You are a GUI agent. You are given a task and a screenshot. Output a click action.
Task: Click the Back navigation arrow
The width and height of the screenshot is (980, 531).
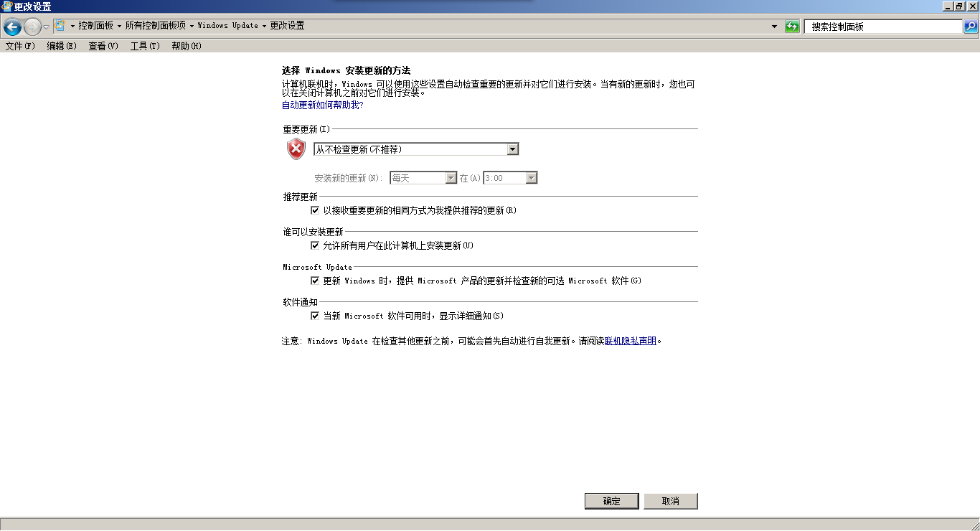click(x=12, y=27)
